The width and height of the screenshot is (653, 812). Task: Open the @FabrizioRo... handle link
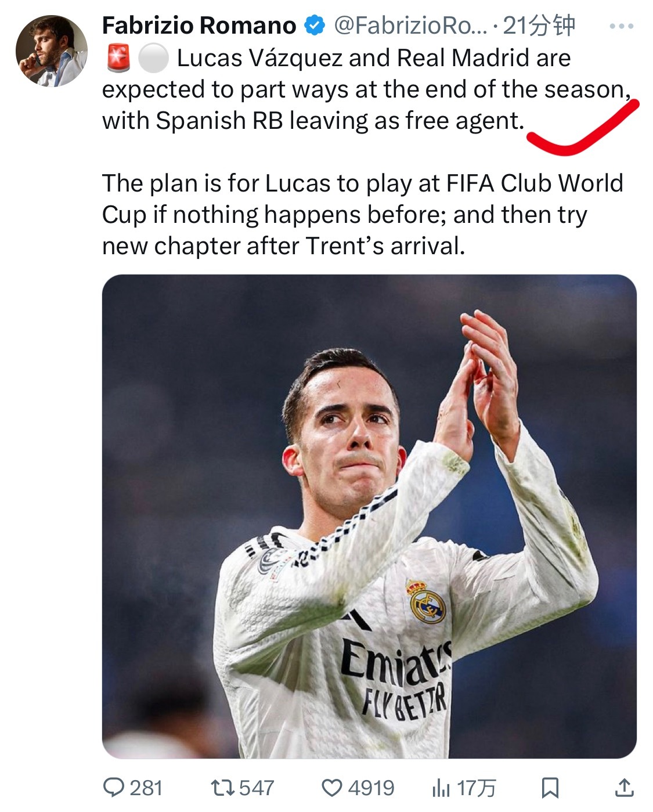(x=411, y=26)
